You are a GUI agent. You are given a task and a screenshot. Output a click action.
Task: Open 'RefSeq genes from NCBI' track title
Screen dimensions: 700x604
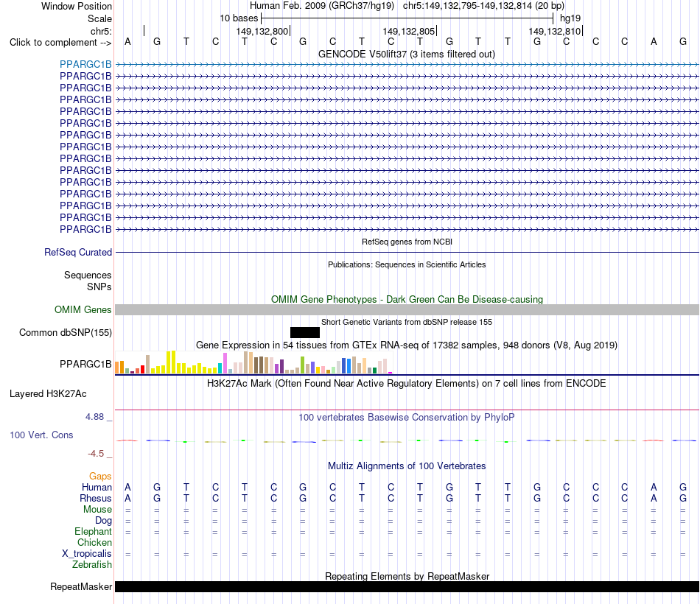coord(407,242)
